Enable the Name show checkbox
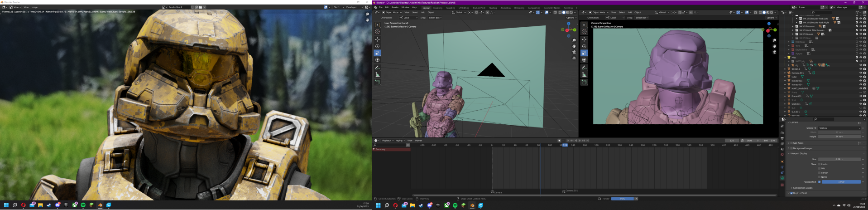The width and height of the screenshot is (868, 210). [819, 177]
